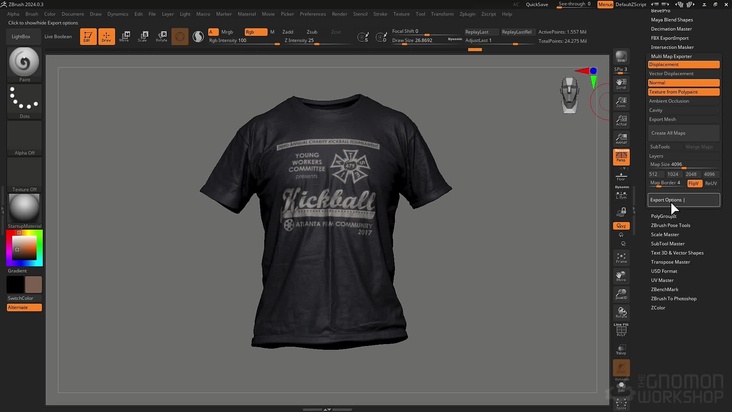Expand the Export Options section
Image resolution: width=732 pixels, height=412 pixels.
(x=683, y=200)
